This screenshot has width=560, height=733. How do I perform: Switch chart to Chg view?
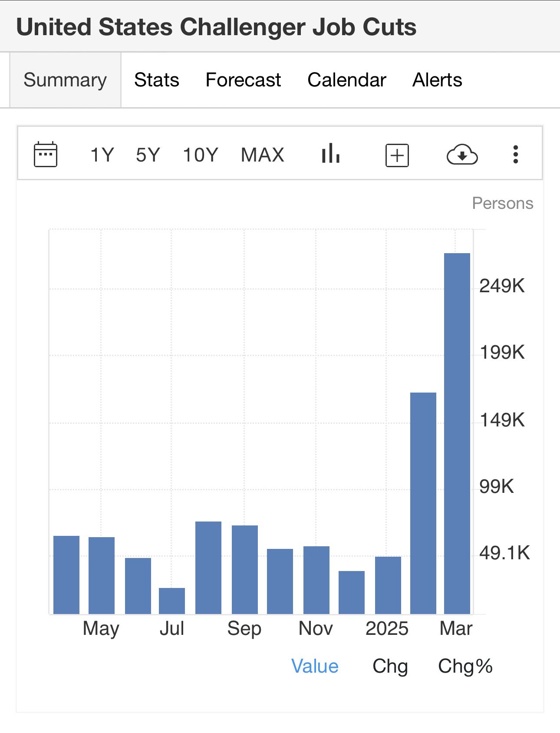[x=390, y=666]
